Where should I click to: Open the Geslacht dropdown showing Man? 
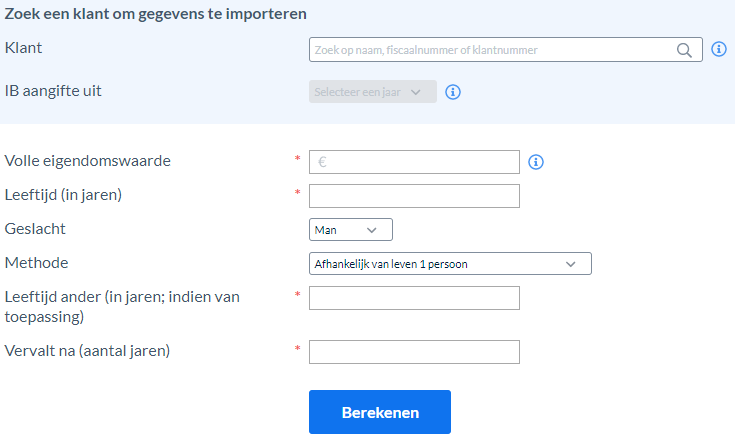(x=351, y=230)
